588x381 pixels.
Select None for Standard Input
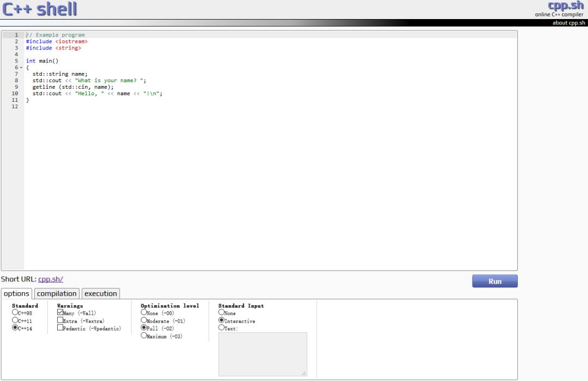(x=221, y=312)
